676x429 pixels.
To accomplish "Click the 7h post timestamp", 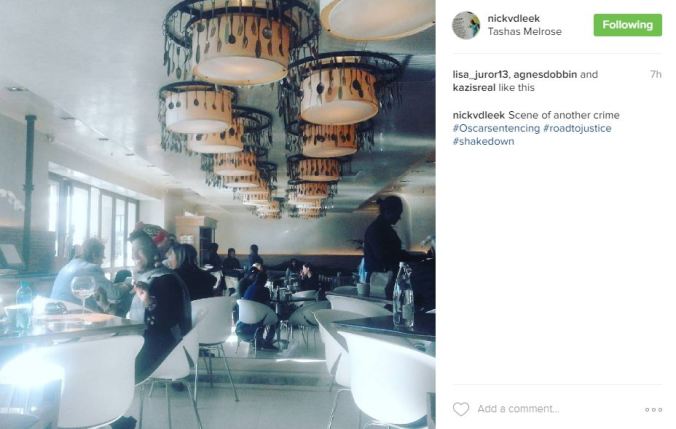I will [656, 75].
